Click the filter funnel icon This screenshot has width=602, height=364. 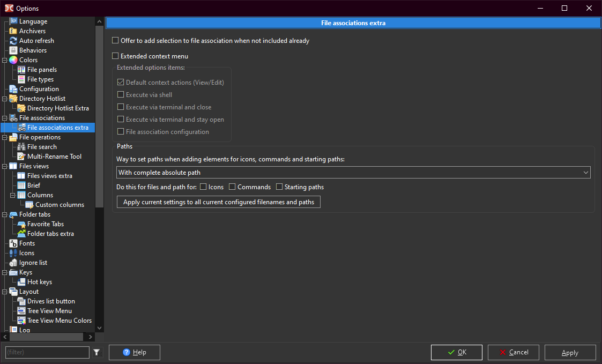[x=96, y=352]
